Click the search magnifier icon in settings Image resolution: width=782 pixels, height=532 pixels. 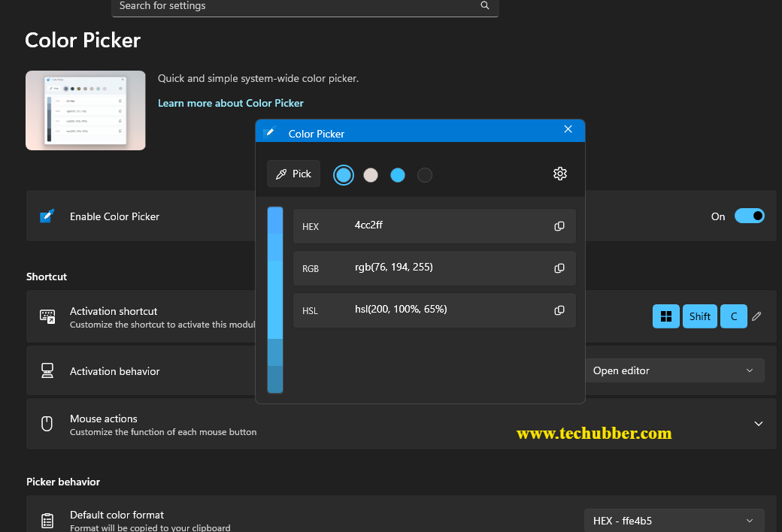click(485, 5)
